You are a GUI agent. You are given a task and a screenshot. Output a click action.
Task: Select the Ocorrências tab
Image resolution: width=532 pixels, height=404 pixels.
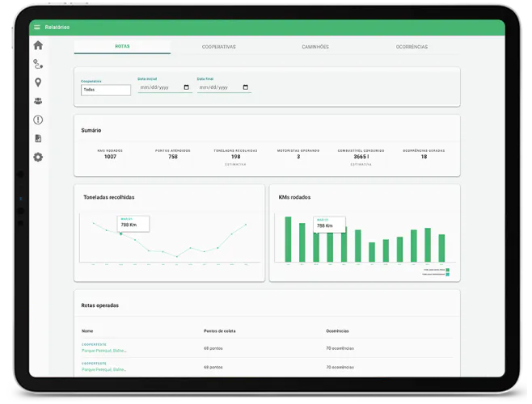pyautogui.click(x=412, y=47)
